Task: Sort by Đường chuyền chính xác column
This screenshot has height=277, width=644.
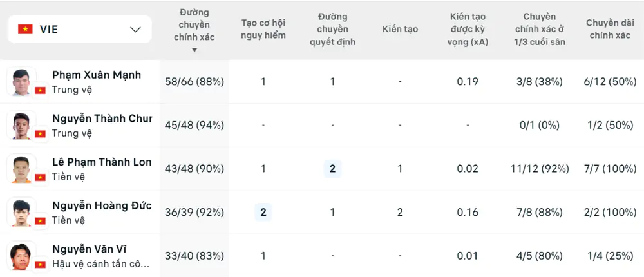Action: tap(194, 30)
